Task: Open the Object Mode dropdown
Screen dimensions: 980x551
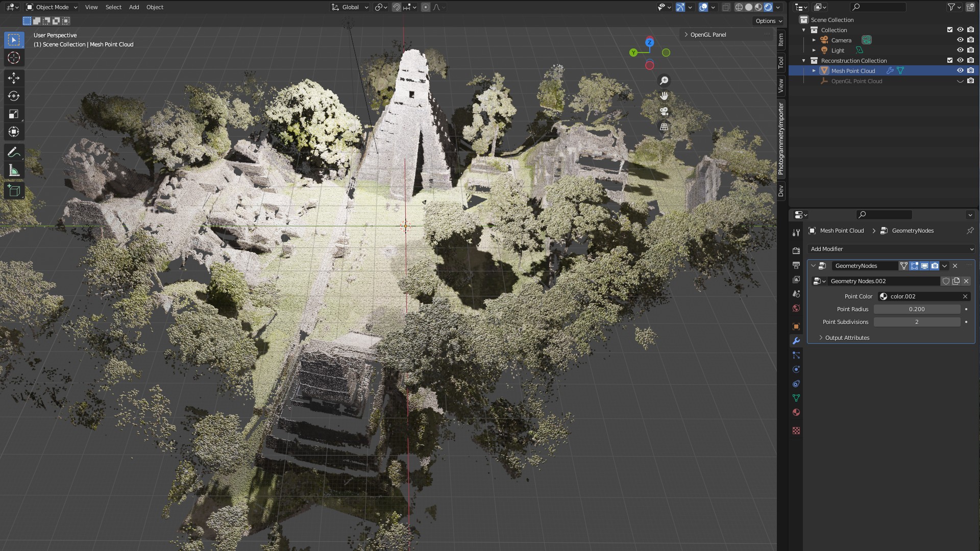Action: 52,7
